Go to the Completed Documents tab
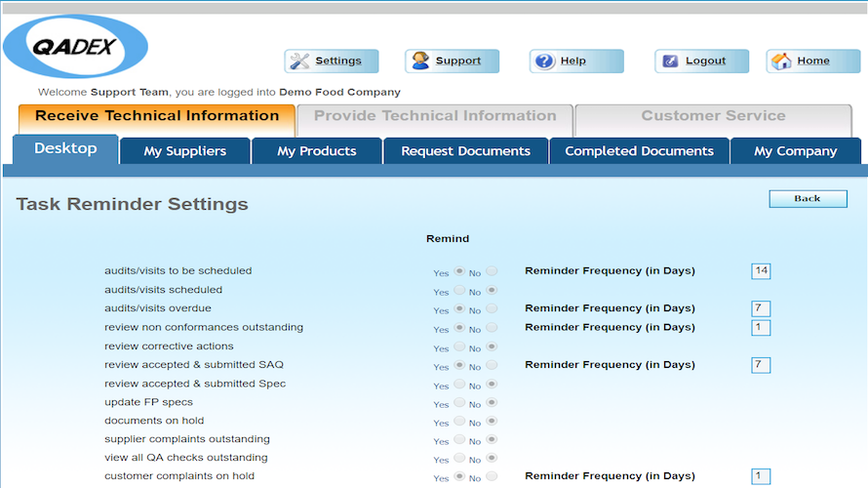This screenshot has width=868, height=488. pyautogui.click(x=640, y=151)
